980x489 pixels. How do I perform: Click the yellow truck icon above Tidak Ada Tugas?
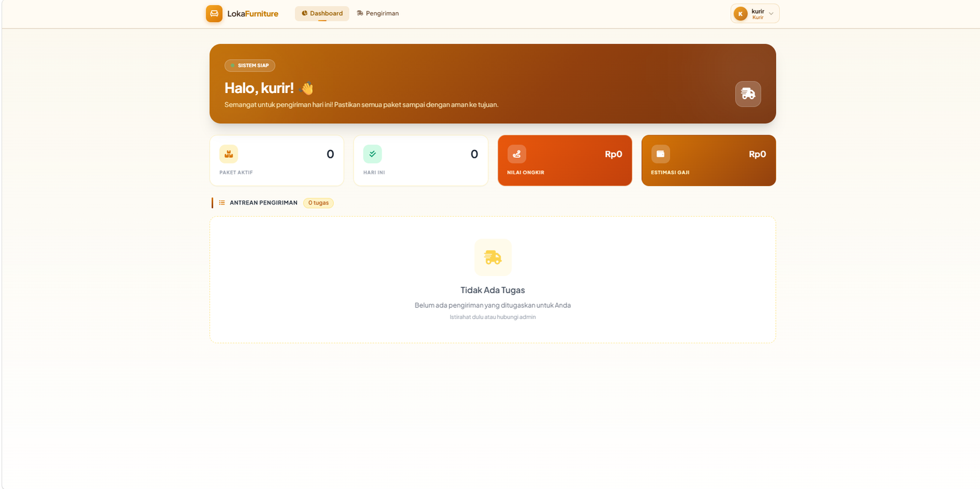click(493, 257)
